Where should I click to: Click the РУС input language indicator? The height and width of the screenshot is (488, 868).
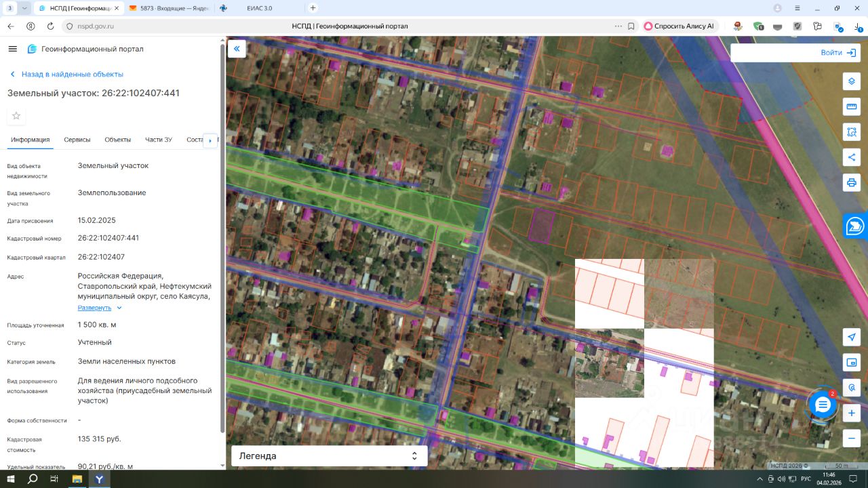point(806,479)
